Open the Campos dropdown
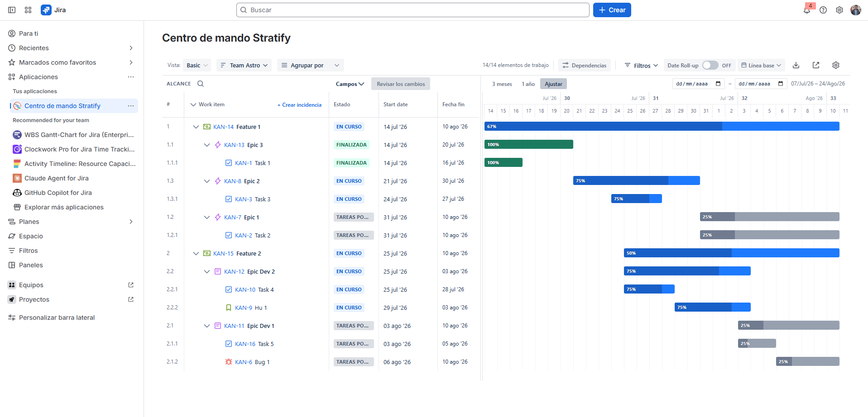This screenshot has height=417, width=868. 350,84
